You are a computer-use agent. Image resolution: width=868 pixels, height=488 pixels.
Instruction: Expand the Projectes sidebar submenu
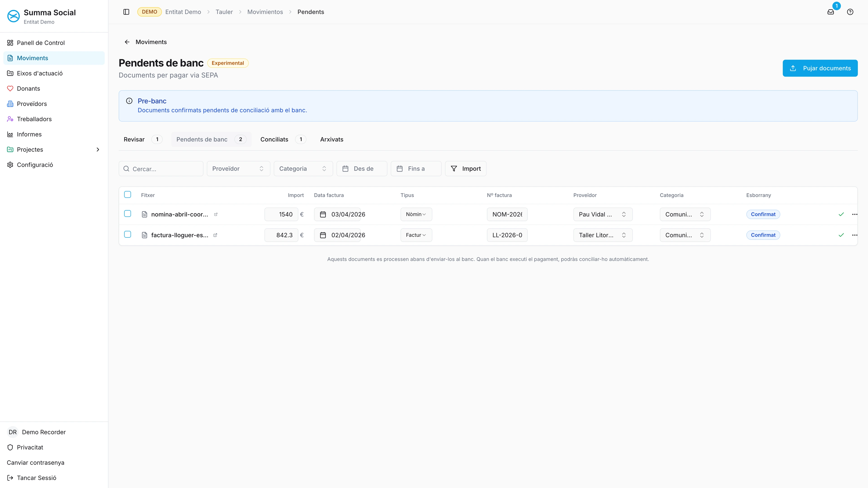[98, 150]
